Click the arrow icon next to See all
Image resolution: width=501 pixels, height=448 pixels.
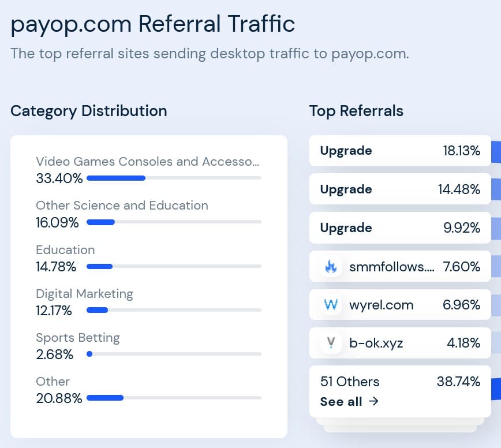373,401
